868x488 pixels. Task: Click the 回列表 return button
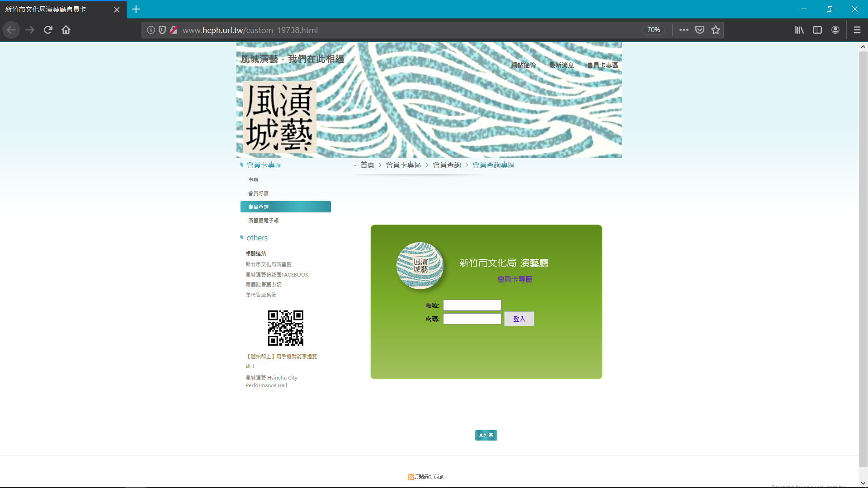coord(486,435)
